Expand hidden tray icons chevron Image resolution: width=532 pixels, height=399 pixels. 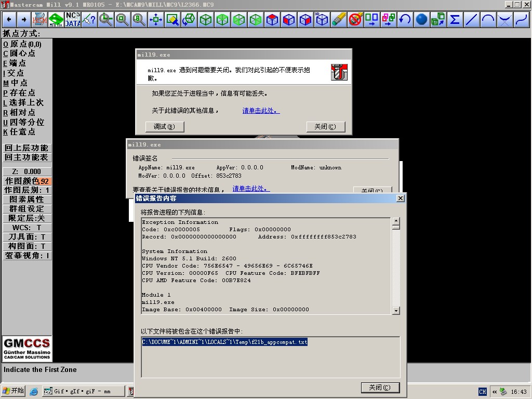pyautogui.click(x=495, y=392)
